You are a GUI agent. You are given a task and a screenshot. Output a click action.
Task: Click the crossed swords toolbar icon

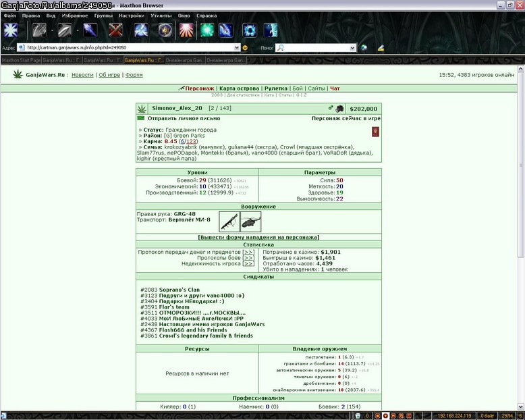point(115,30)
